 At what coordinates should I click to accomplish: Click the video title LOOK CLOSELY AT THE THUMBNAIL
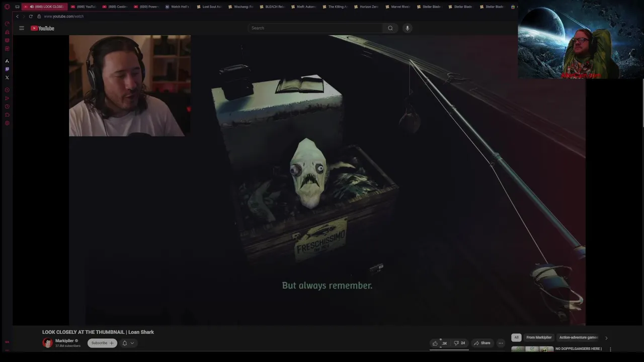pyautogui.click(x=98, y=332)
